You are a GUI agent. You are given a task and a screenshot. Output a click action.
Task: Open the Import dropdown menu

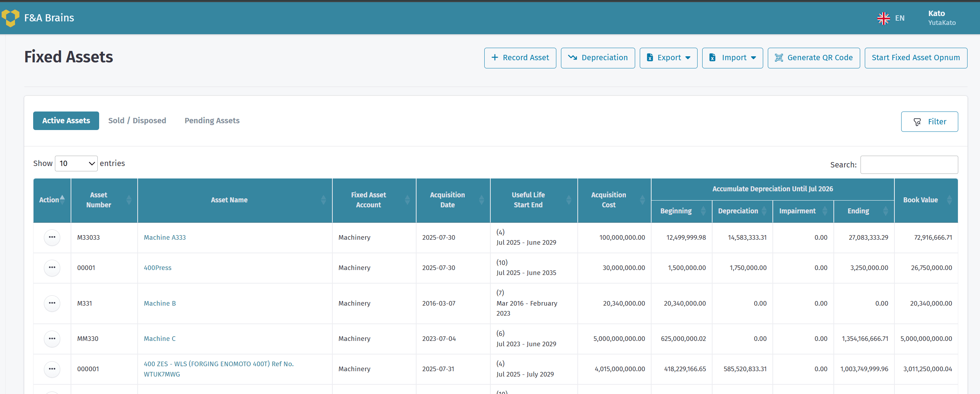(733, 58)
